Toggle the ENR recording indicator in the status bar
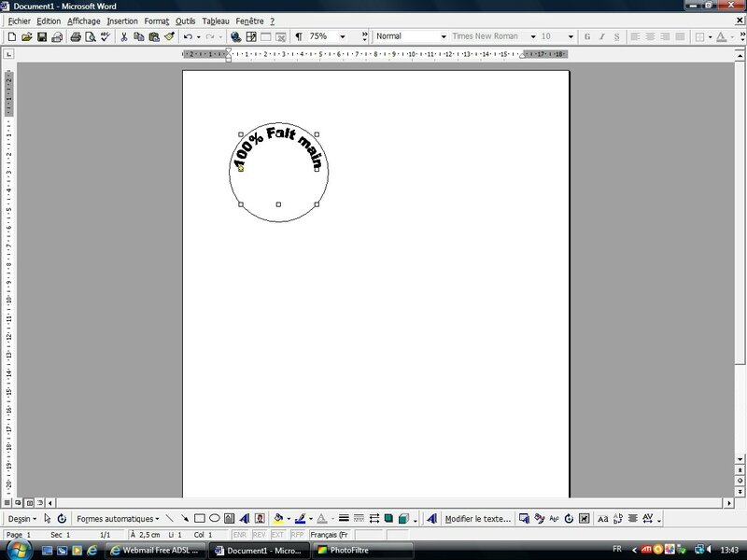 [239, 535]
